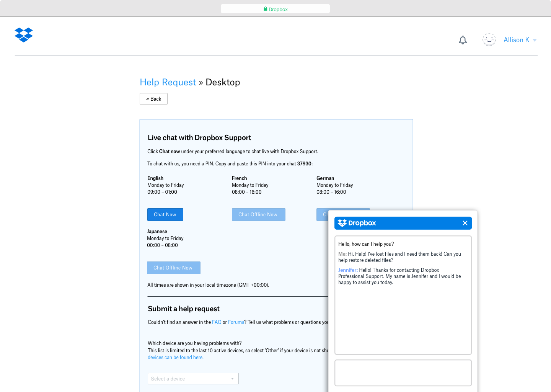Click the Back button
Image resolution: width=551 pixels, height=392 pixels.
point(153,99)
